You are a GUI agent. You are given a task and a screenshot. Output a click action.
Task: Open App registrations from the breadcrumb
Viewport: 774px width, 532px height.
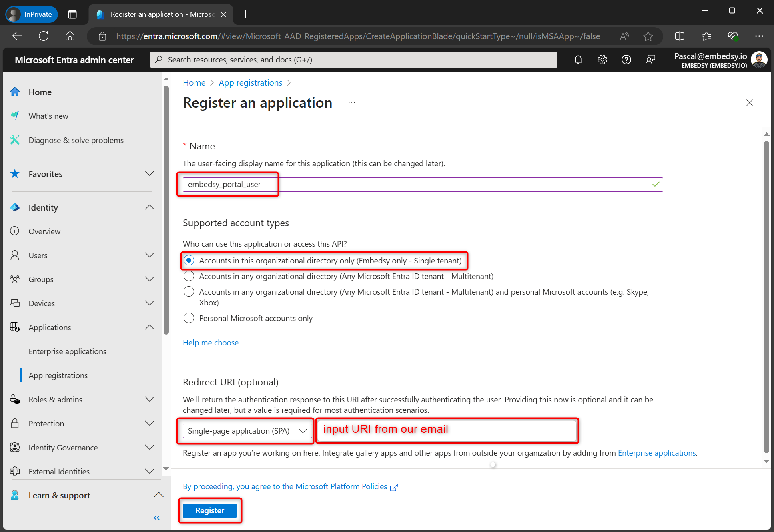click(x=250, y=82)
